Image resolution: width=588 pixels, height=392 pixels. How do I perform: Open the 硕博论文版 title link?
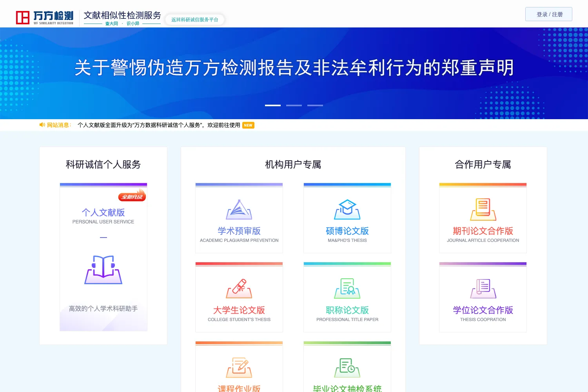click(x=347, y=231)
